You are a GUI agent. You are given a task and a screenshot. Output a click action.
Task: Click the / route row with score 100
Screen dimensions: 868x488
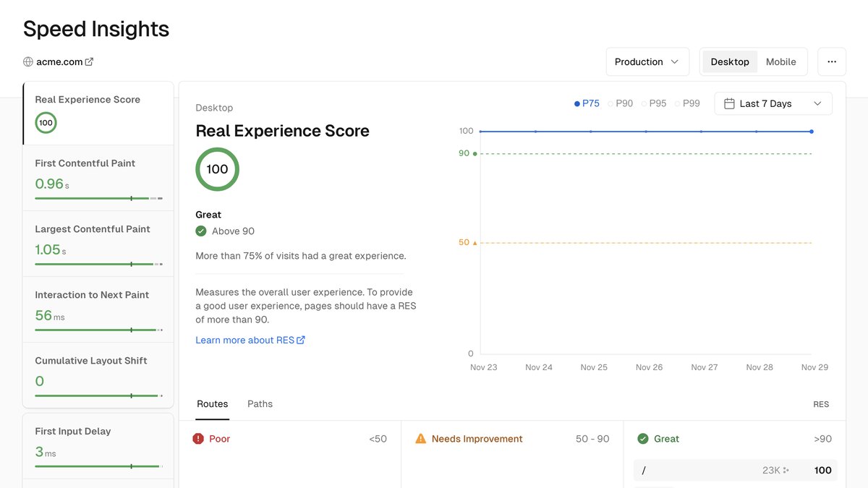(736, 470)
